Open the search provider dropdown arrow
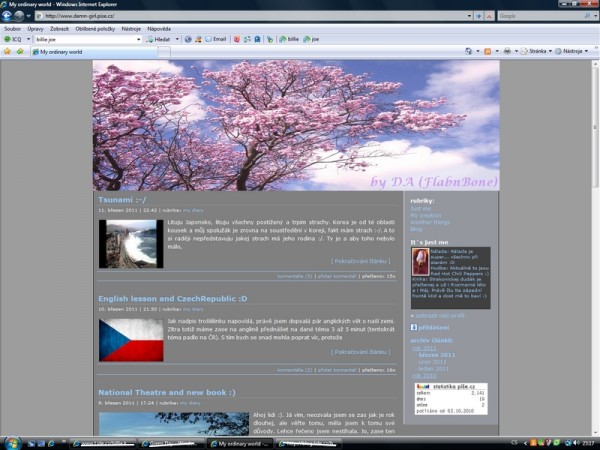 click(595, 16)
